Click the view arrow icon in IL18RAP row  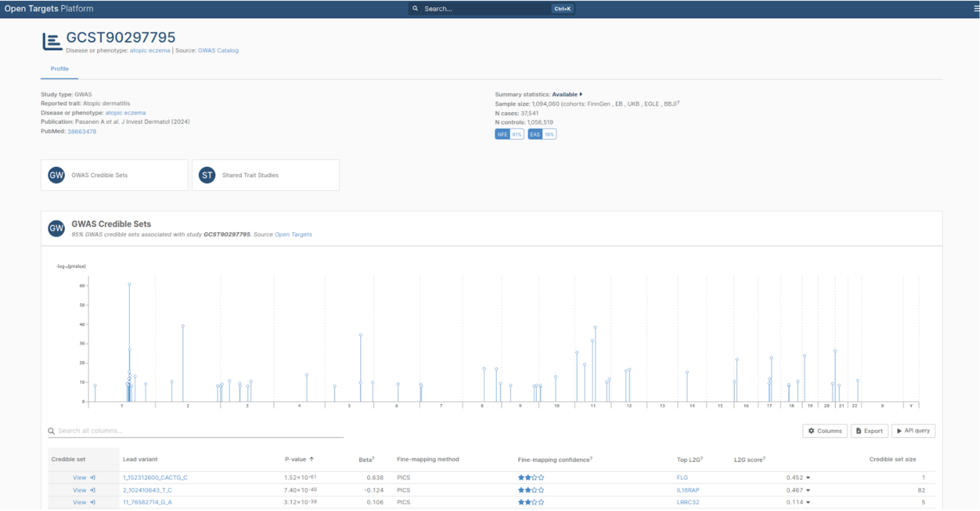coord(93,490)
